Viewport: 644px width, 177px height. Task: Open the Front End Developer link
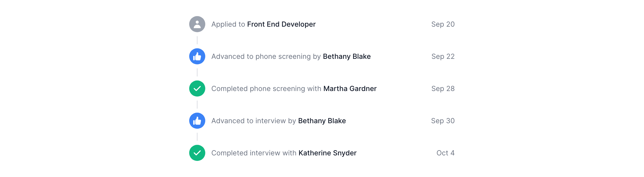pyautogui.click(x=281, y=24)
